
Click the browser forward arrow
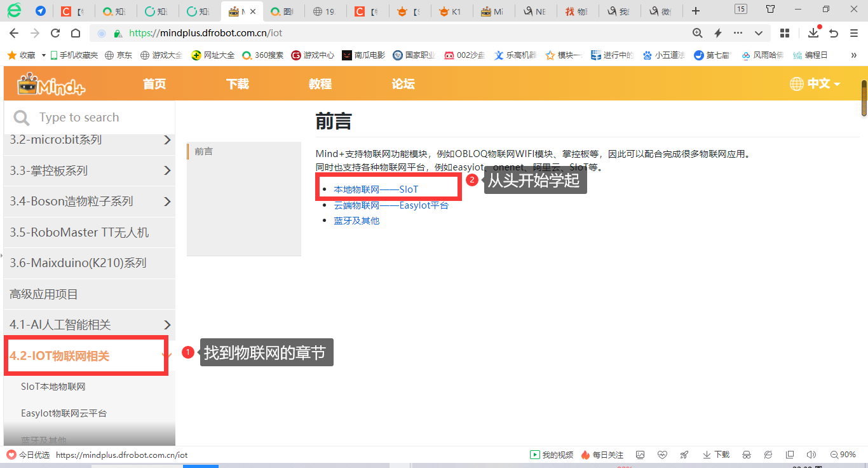click(34, 33)
